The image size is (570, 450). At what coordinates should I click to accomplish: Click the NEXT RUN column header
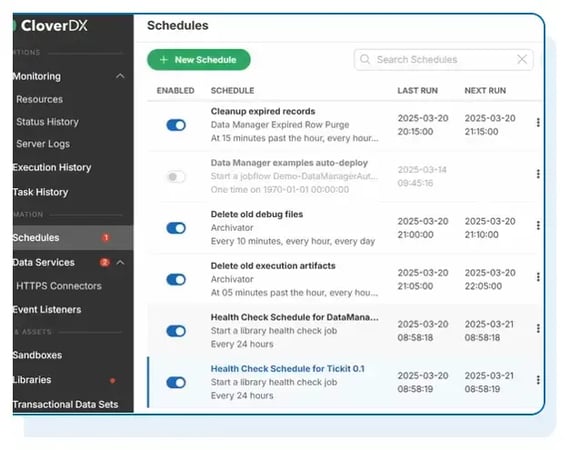485,91
